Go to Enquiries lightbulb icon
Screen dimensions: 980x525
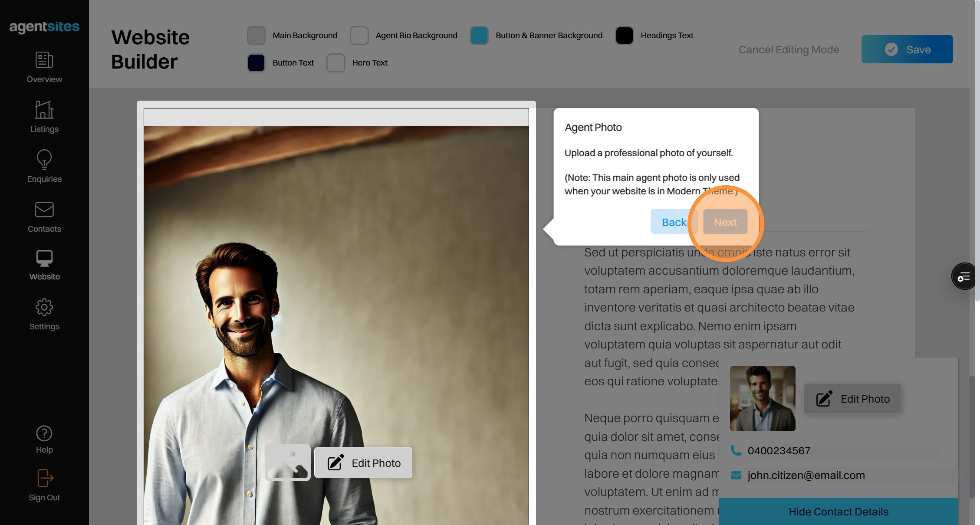[x=44, y=160]
